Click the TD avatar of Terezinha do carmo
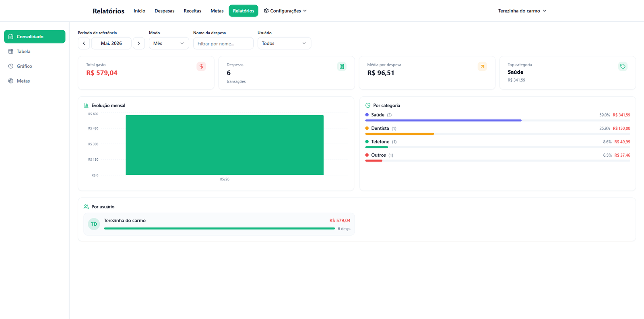The height and width of the screenshot is (319, 644). coord(94,224)
